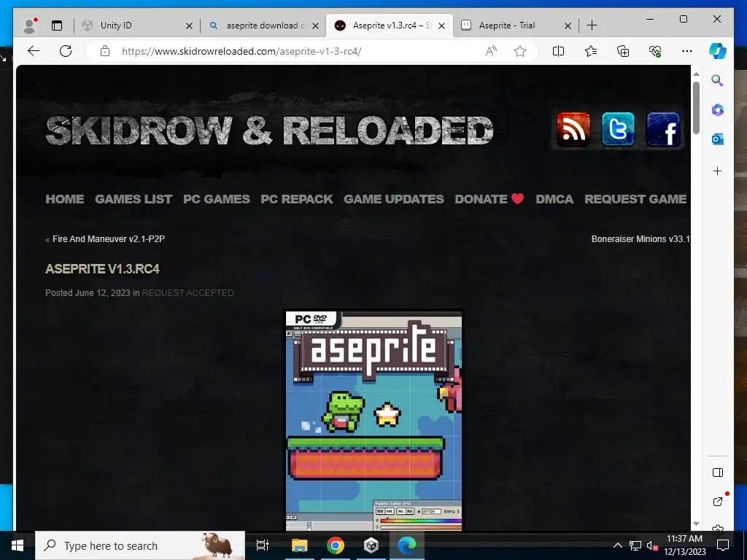The width and height of the screenshot is (747, 560).
Task: Open Unity Hub from taskbar
Action: pos(371,545)
